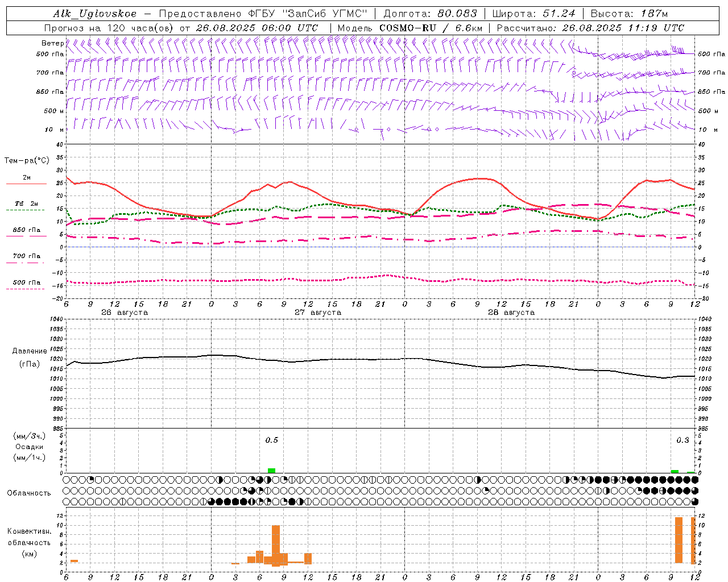Click the precipitation value 0.5
Image resolution: width=728 pixels, height=582 pixels.
click(x=272, y=440)
